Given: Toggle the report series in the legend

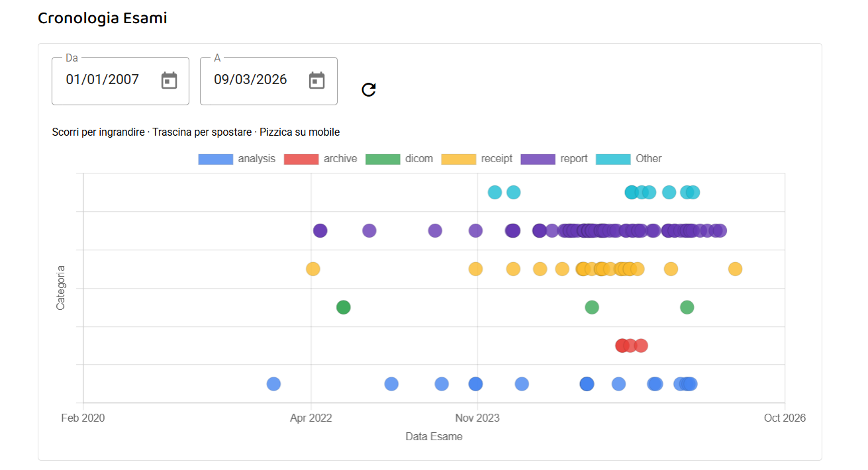Looking at the screenshot, I should (554, 159).
